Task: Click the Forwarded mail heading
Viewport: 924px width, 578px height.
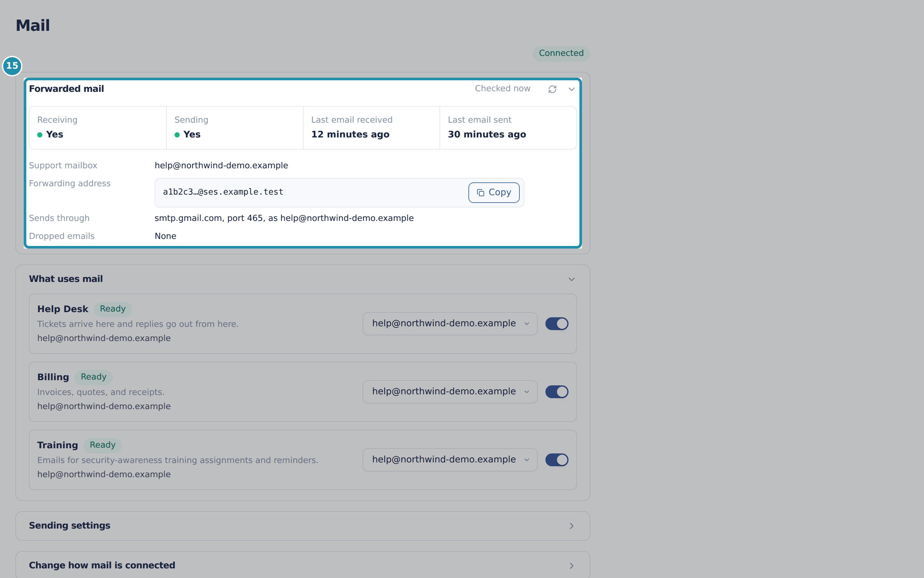Action: [66, 89]
